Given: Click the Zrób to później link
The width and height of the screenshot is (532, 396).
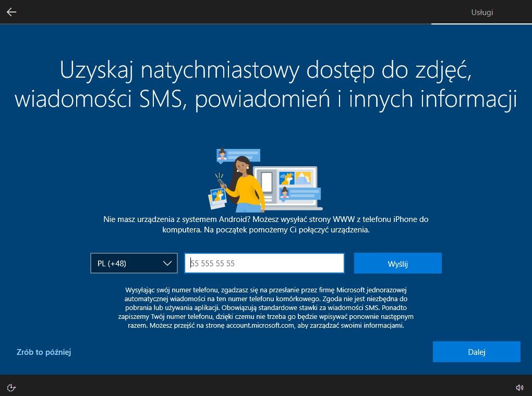Looking at the screenshot, I should click(x=44, y=352).
